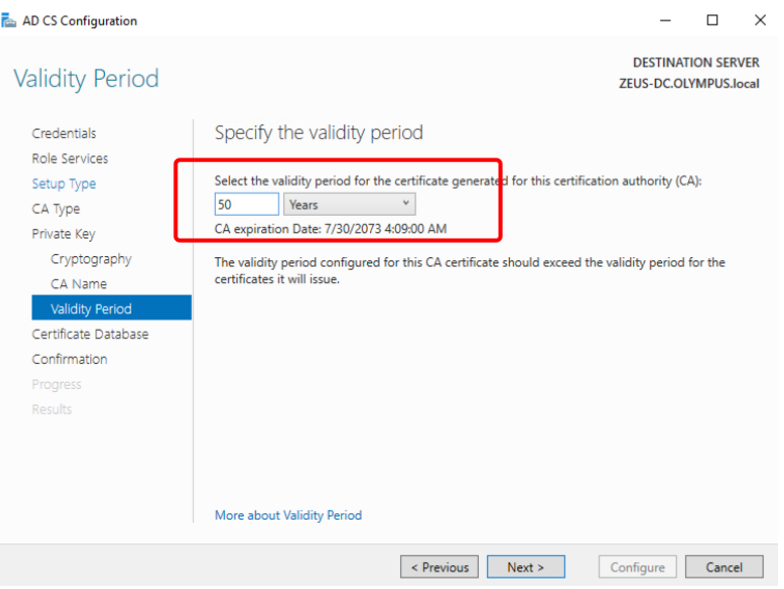Click the AD CS Configuration title bar icon
The height and width of the screenshot is (589, 784).
point(9,20)
